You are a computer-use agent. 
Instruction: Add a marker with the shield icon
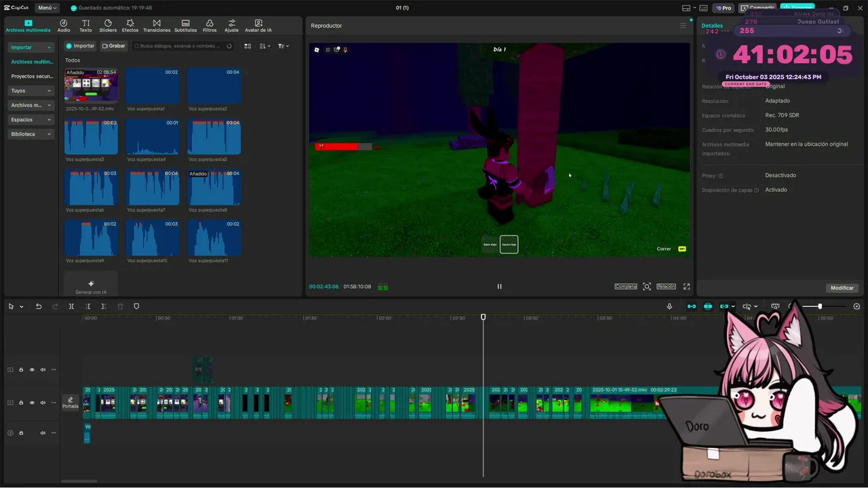click(x=136, y=306)
